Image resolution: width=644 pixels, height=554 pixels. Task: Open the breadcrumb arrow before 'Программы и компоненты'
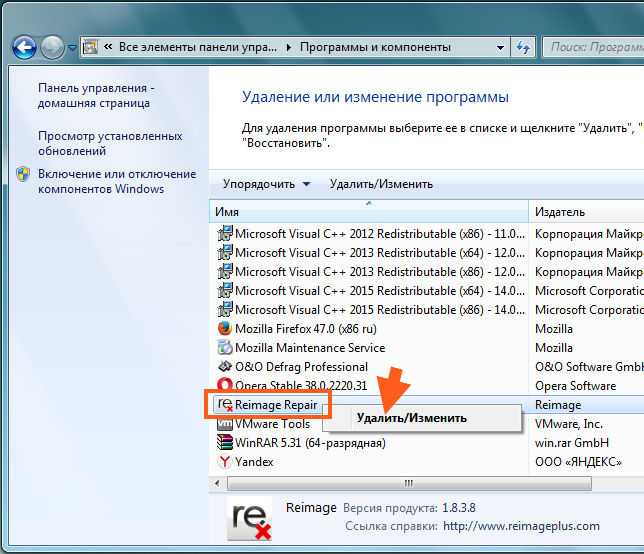289,48
